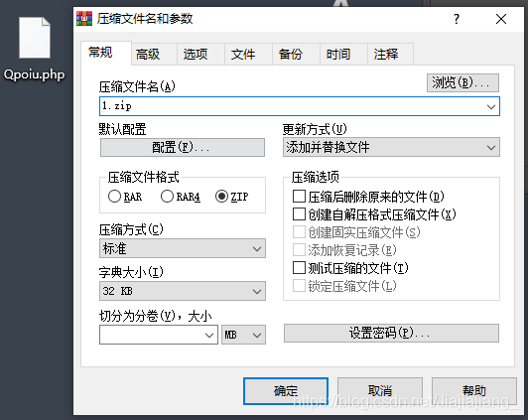Check the 测试压缩的文件 option
This screenshot has height=420, width=528.
[299, 268]
